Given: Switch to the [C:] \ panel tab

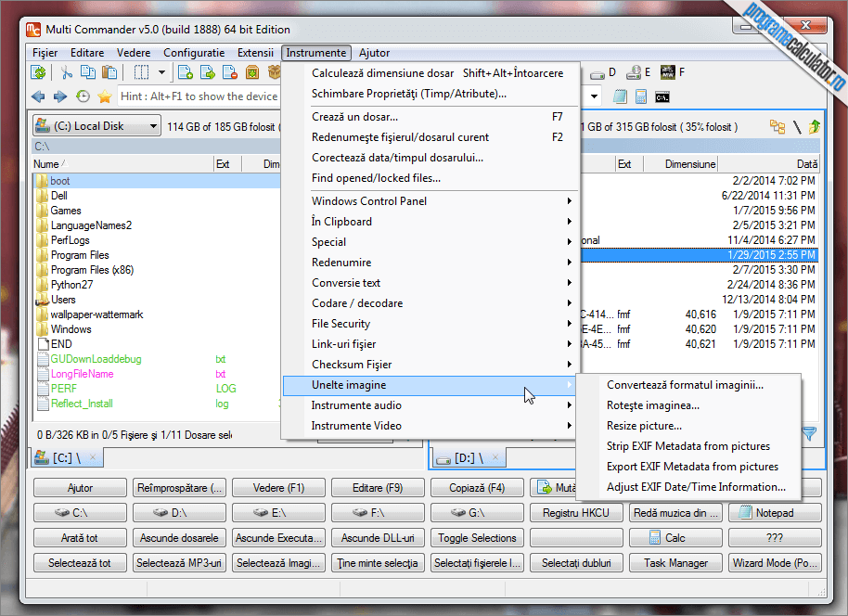Looking at the screenshot, I should (67, 458).
